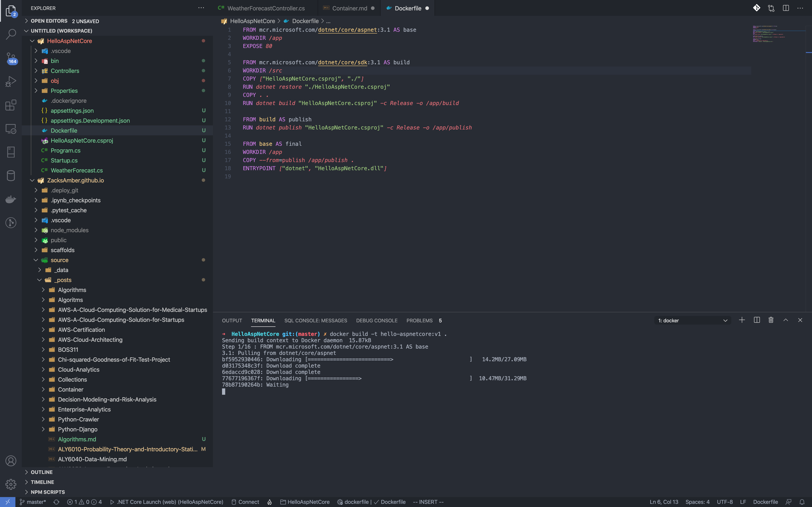The image size is (812, 507).
Task: Switch to the DEBUG CONSOLE tab
Action: [377, 320]
